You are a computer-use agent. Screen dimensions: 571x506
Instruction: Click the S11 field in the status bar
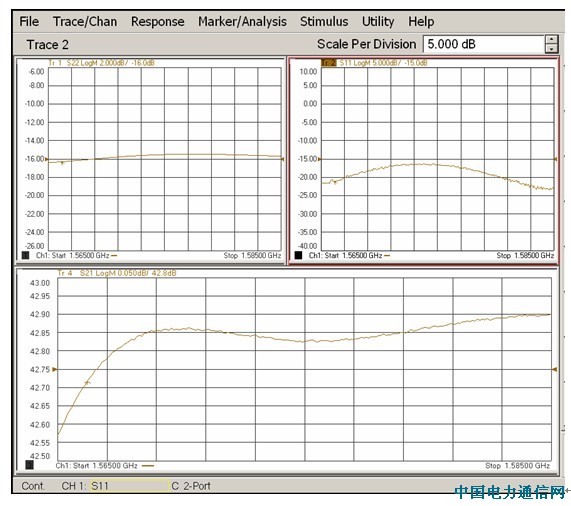click(x=130, y=486)
